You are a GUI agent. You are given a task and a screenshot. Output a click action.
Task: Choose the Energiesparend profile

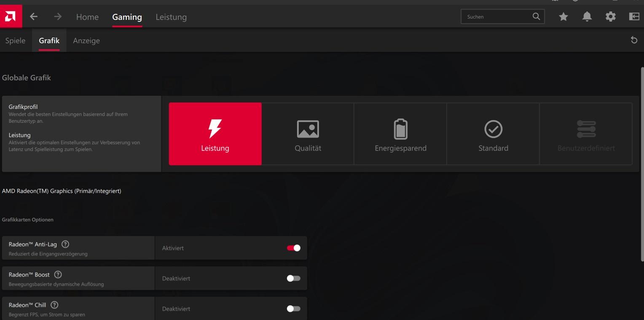coord(400,134)
